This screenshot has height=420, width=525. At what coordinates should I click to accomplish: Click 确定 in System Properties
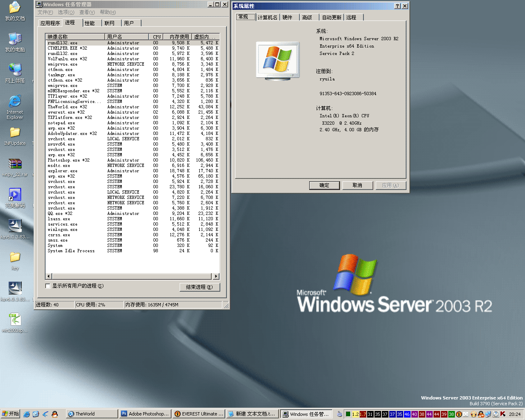pos(324,185)
